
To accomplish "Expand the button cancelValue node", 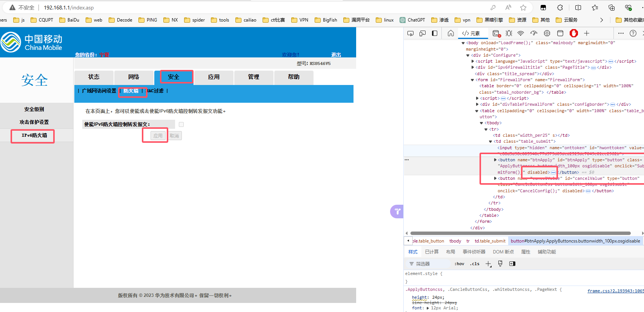I will [x=495, y=178].
